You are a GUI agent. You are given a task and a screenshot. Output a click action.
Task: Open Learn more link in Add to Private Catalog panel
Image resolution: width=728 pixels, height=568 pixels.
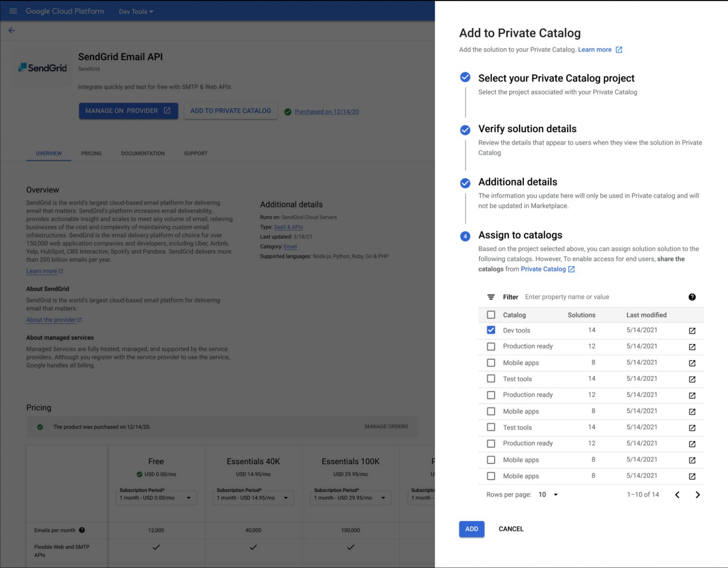(x=594, y=50)
